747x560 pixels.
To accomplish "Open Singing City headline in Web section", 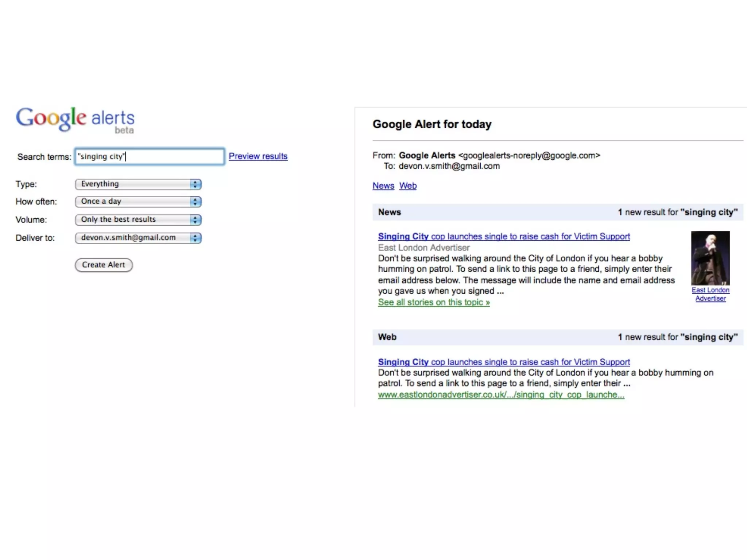I will (x=504, y=362).
